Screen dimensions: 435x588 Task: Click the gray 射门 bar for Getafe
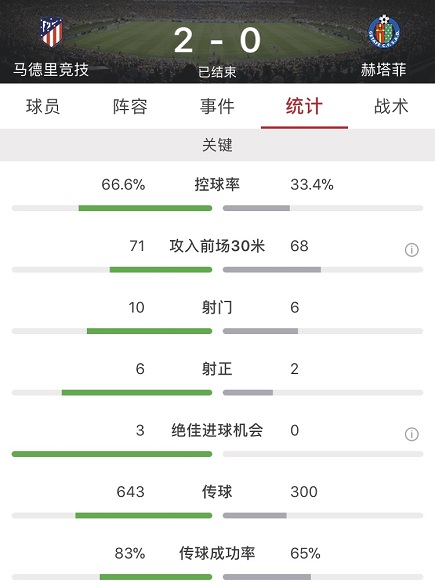click(x=261, y=331)
